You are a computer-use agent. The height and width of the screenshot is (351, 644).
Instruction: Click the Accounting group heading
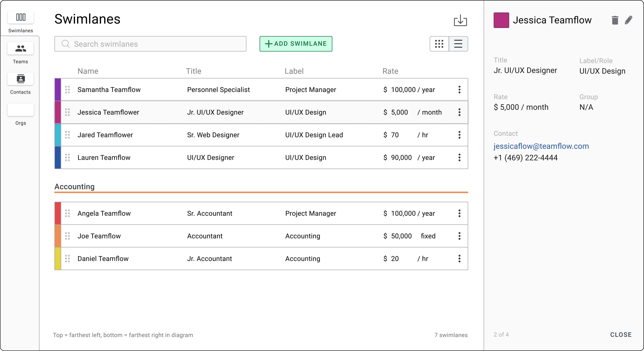click(x=75, y=187)
